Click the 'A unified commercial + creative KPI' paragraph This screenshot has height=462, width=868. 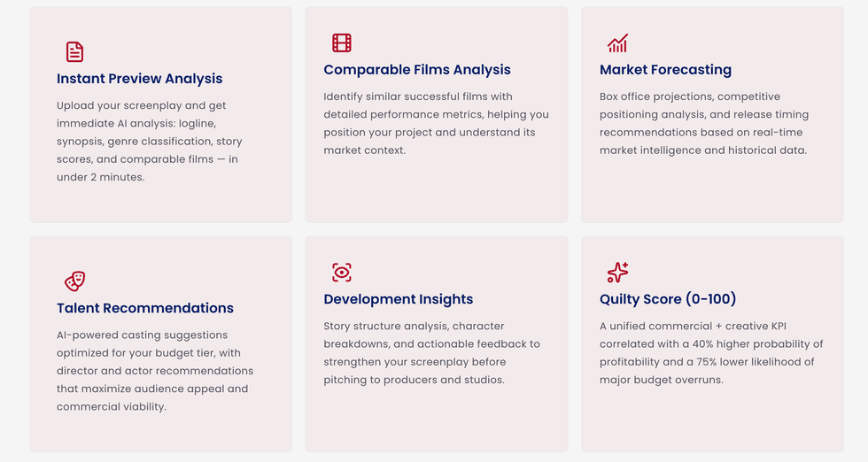pyautogui.click(x=711, y=352)
